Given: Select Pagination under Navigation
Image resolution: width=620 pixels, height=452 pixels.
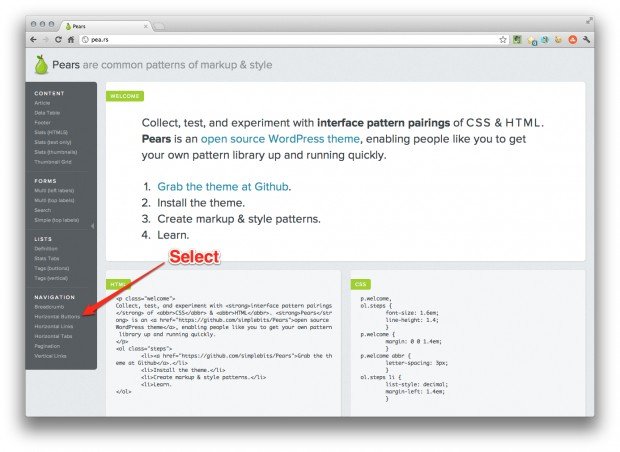Looking at the screenshot, I should tap(47, 346).
